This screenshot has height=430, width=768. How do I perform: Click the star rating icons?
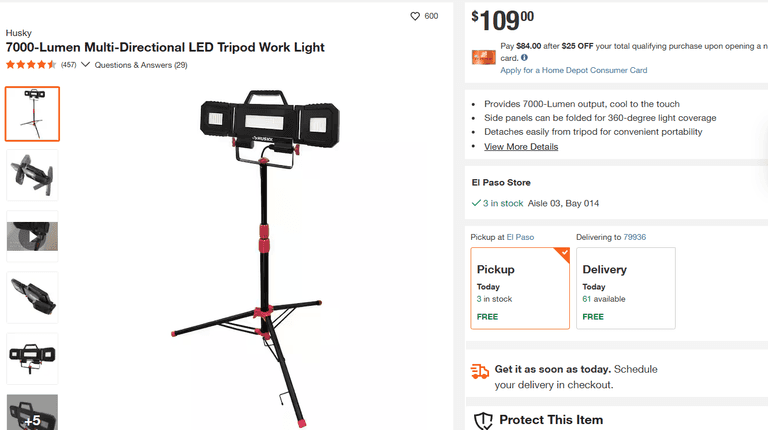31,65
